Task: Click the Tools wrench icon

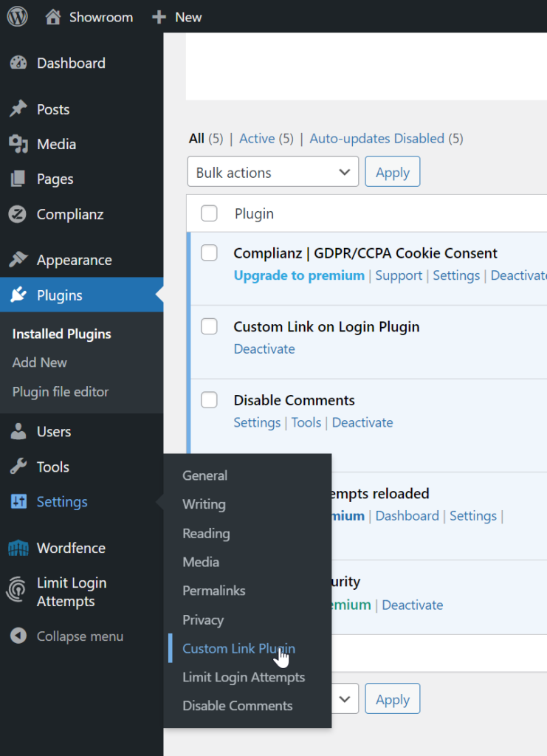Action: (18, 467)
